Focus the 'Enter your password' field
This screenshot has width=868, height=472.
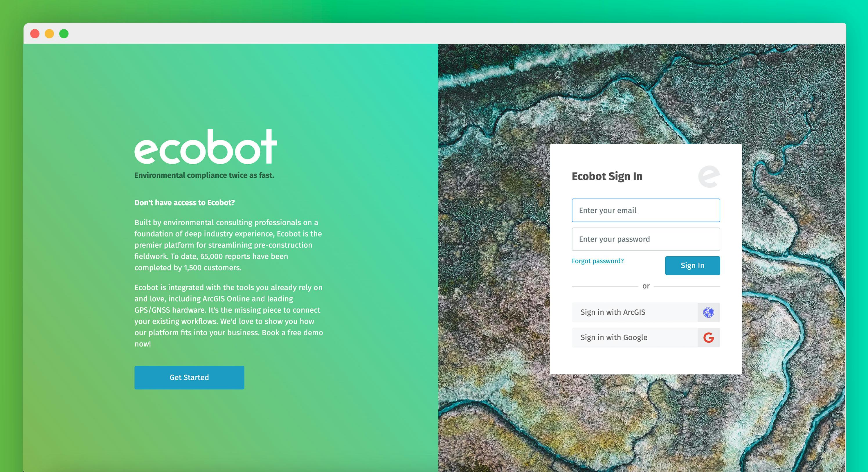click(645, 239)
